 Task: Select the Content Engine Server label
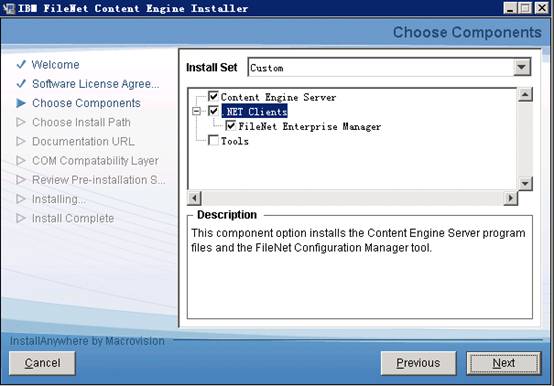pyautogui.click(x=278, y=97)
